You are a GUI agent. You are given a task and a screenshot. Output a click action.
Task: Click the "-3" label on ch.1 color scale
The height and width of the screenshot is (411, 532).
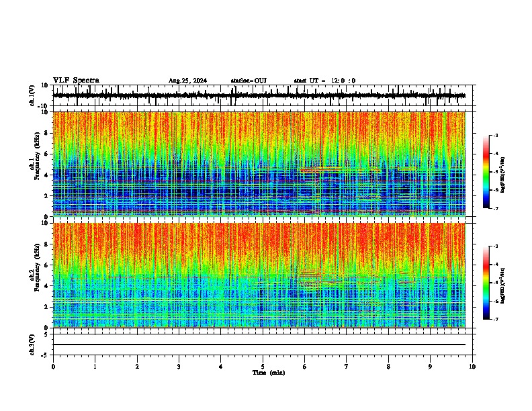tap(495, 135)
